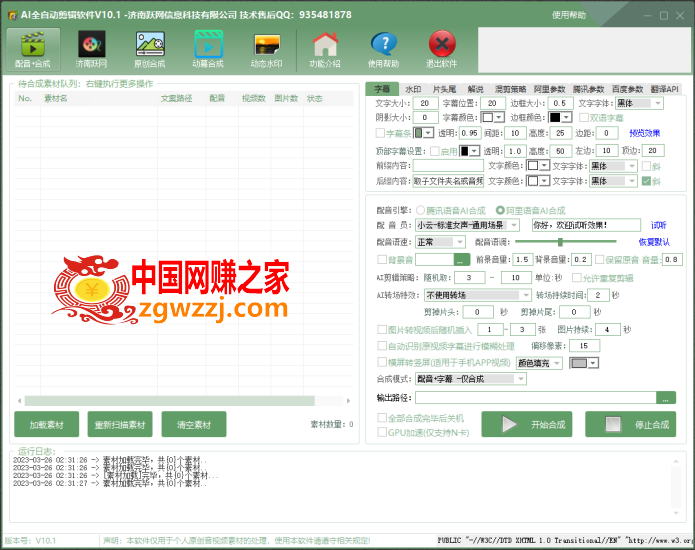
Task: Browse for the 背景音 file with the ellipsis button
Action: [461, 260]
